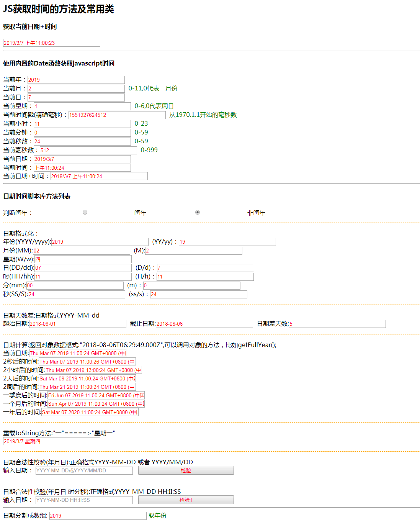Click the 当前日期 field showing 2019/3/7
The height and width of the screenshot is (521, 420).
[x=82, y=159]
